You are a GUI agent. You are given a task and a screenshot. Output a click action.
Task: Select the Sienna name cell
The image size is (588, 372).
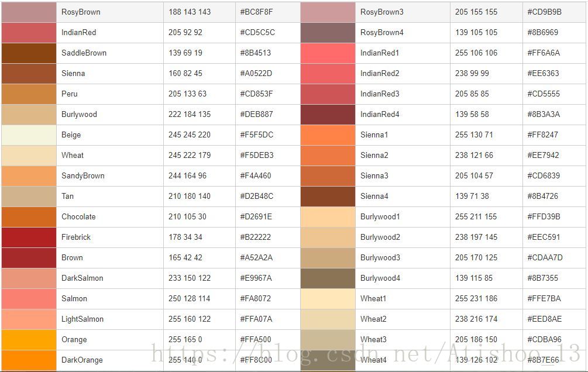[110, 74]
